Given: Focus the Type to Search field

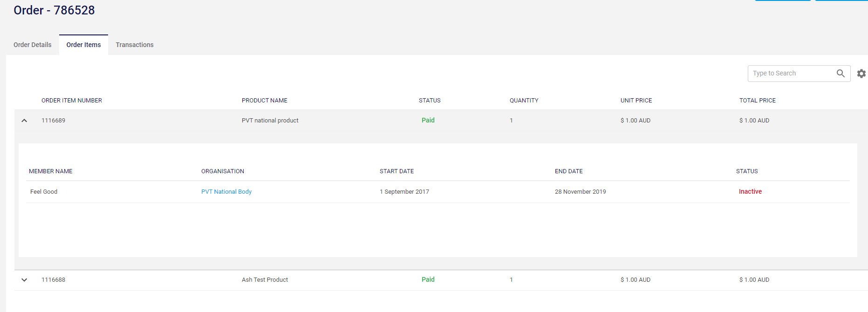Looking at the screenshot, I should tap(791, 74).
